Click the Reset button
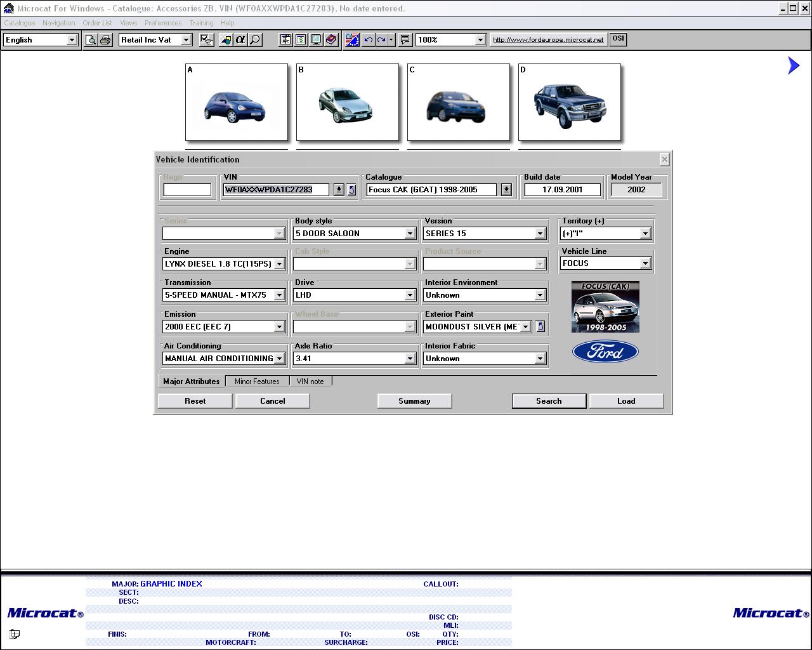 tap(195, 401)
